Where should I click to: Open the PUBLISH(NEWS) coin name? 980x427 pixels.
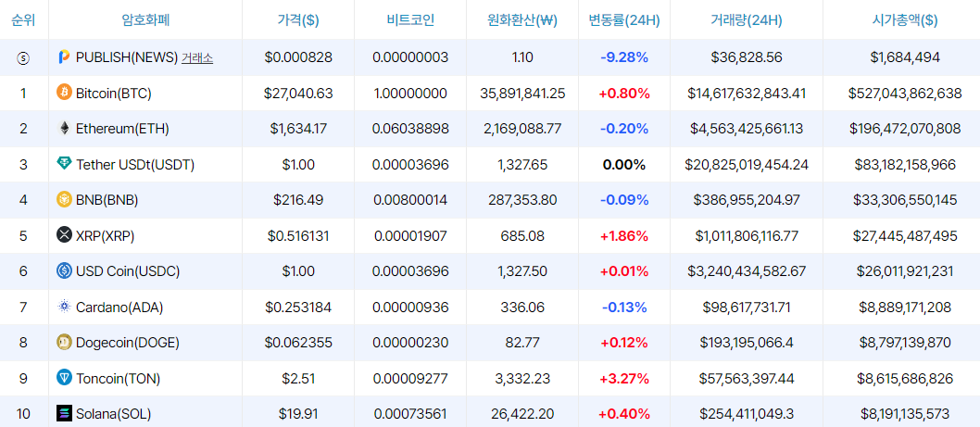127,57
